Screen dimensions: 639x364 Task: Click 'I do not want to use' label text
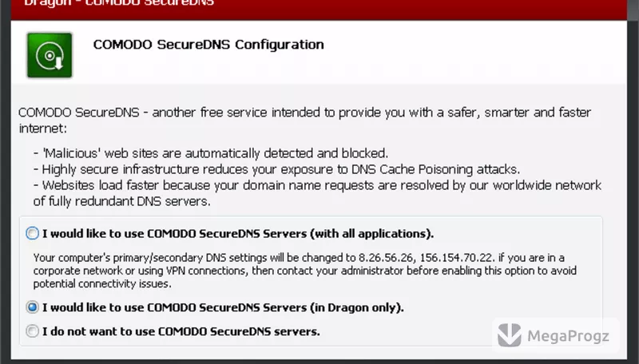(x=98, y=331)
